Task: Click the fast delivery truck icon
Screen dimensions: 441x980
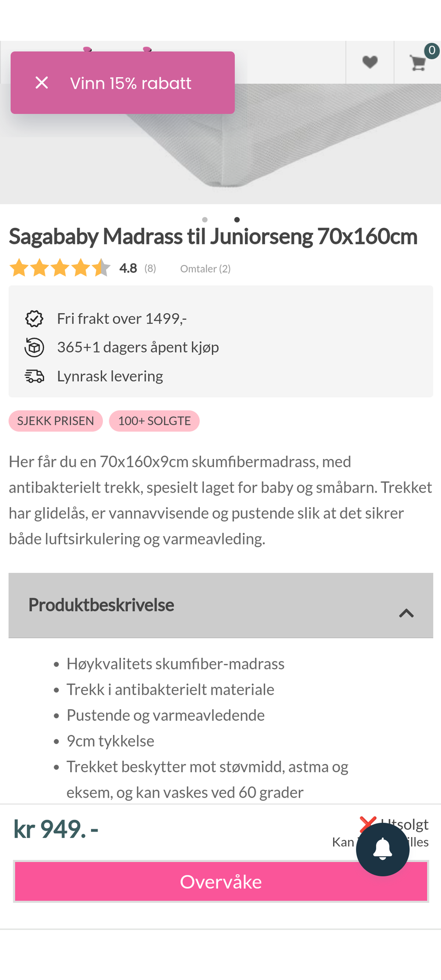Action: pos(34,376)
